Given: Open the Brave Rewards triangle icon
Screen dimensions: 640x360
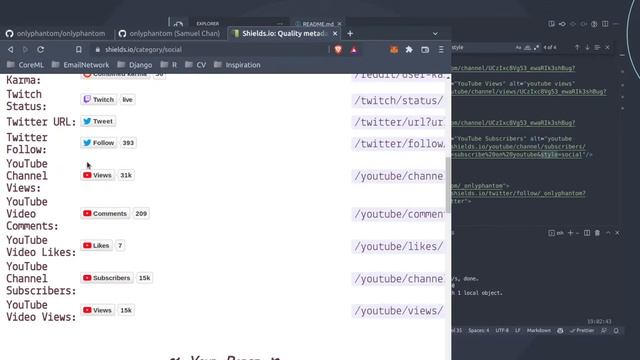Looking at the screenshot, I should pyautogui.click(x=354, y=49).
